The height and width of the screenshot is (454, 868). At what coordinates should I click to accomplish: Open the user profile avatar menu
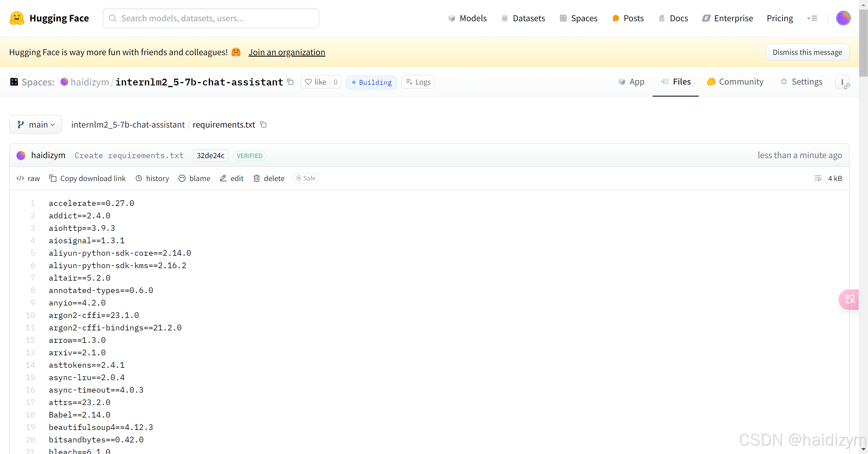[x=843, y=18]
